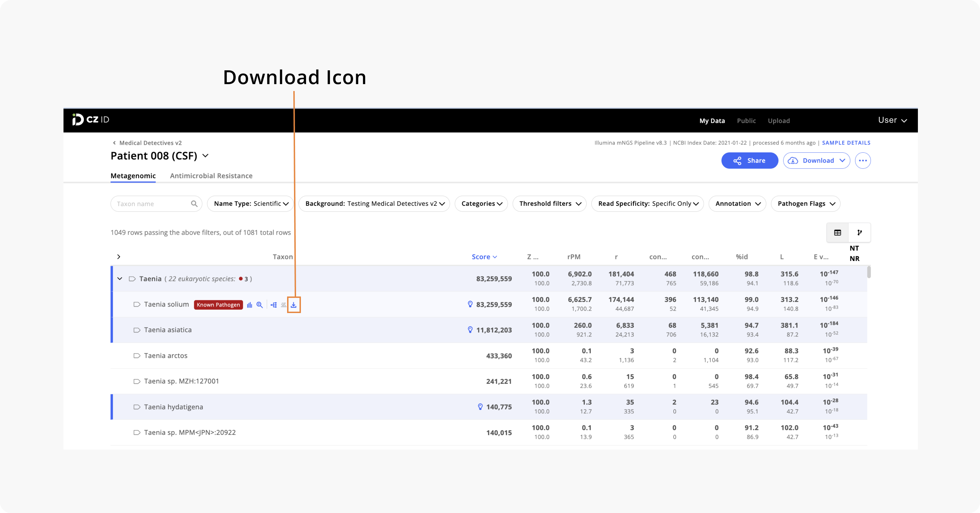This screenshot has width=980, height=513.
Task: Select NR metric toggle
Action: point(854,259)
